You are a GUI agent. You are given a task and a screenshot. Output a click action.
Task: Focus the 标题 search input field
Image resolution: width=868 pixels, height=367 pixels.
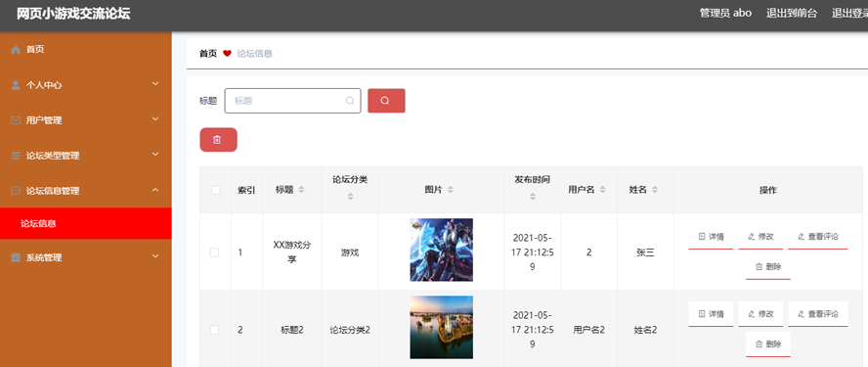(x=292, y=101)
